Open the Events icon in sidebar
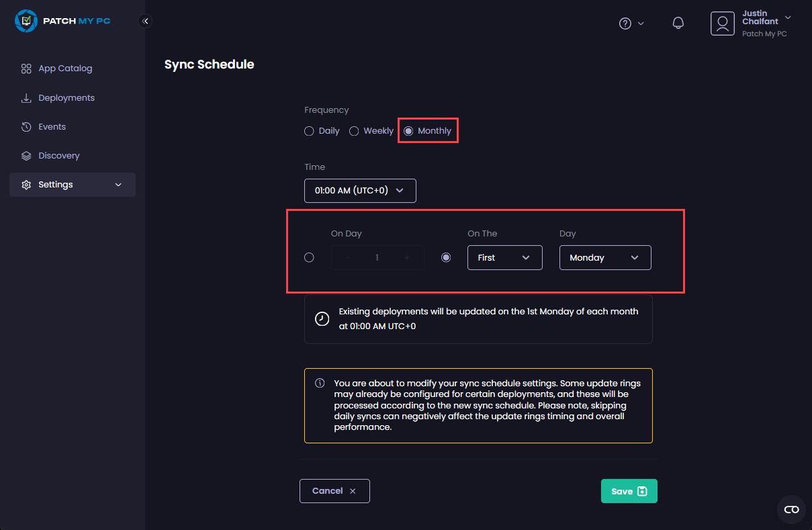Screen dimensions: 812x530 [x=26, y=126]
